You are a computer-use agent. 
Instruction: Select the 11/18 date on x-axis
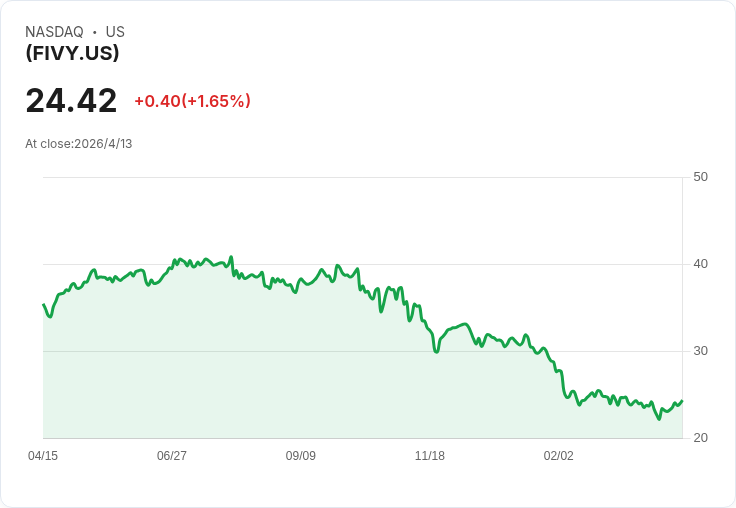pyautogui.click(x=430, y=456)
